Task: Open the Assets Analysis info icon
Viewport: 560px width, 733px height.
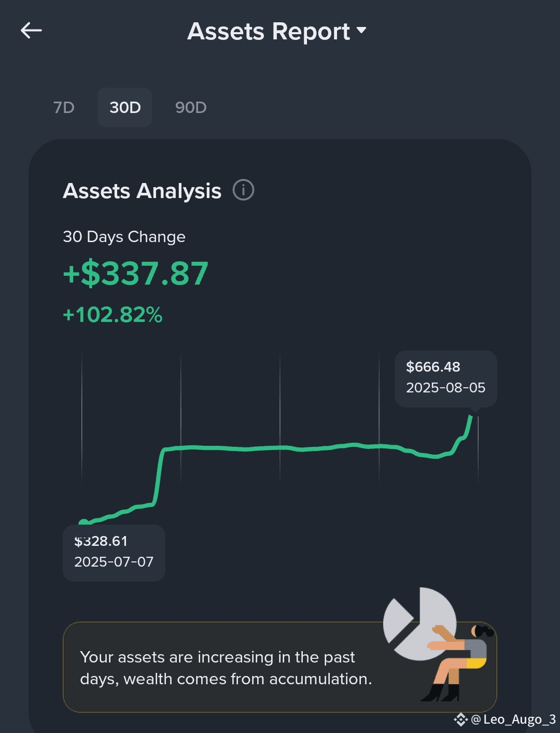Action: pyautogui.click(x=243, y=190)
